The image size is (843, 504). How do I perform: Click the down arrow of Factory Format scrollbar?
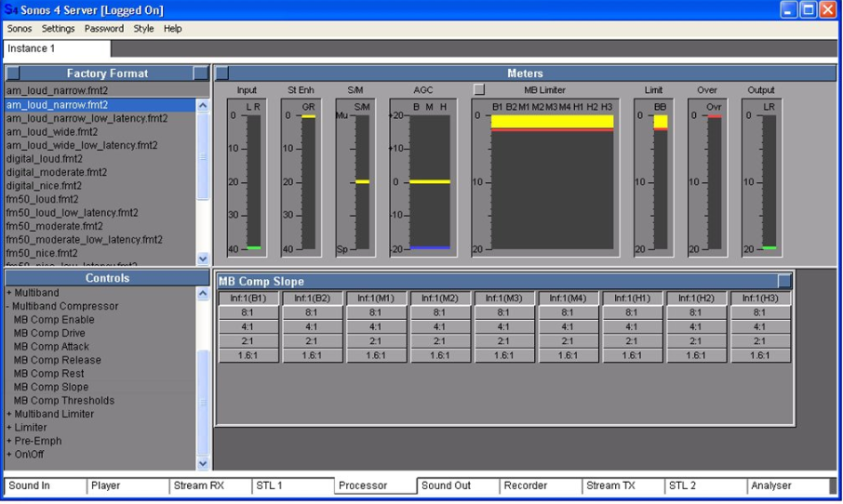click(203, 259)
